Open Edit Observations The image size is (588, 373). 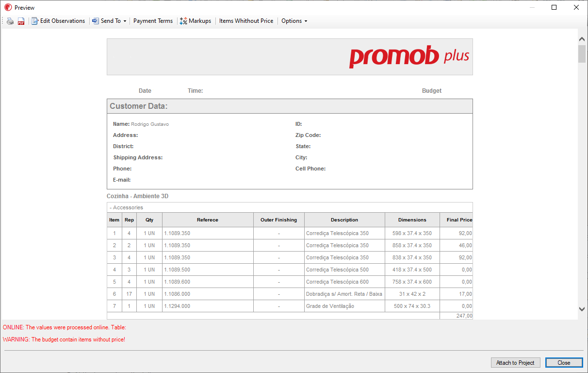click(x=58, y=21)
